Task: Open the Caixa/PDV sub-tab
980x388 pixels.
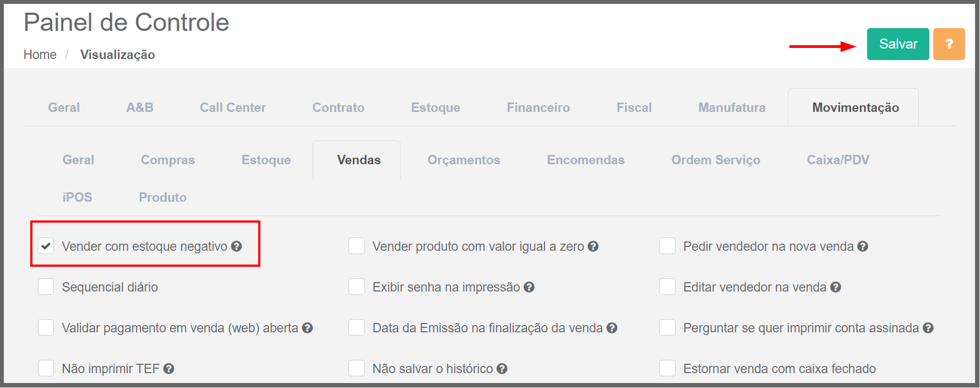Action: [838, 160]
